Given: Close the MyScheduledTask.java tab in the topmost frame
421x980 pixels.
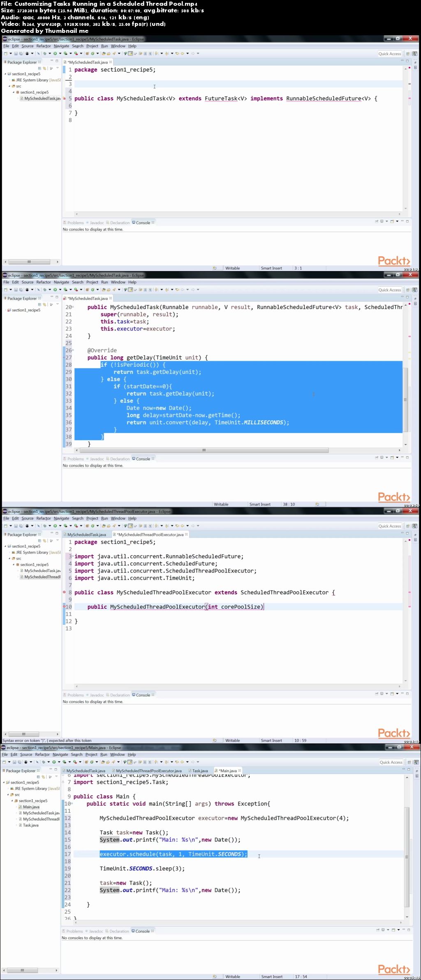Looking at the screenshot, I should pyautogui.click(x=111, y=62).
